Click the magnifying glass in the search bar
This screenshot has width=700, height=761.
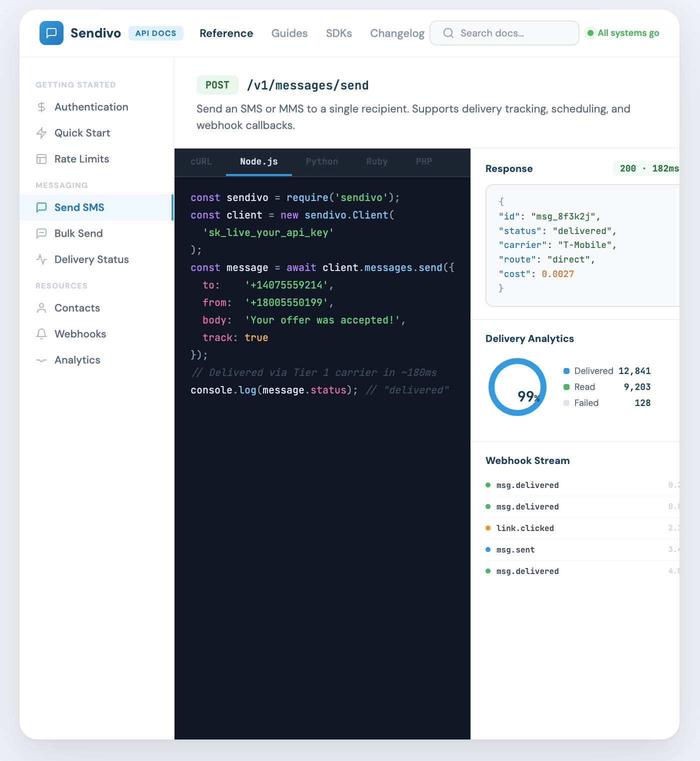tap(448, 32)
